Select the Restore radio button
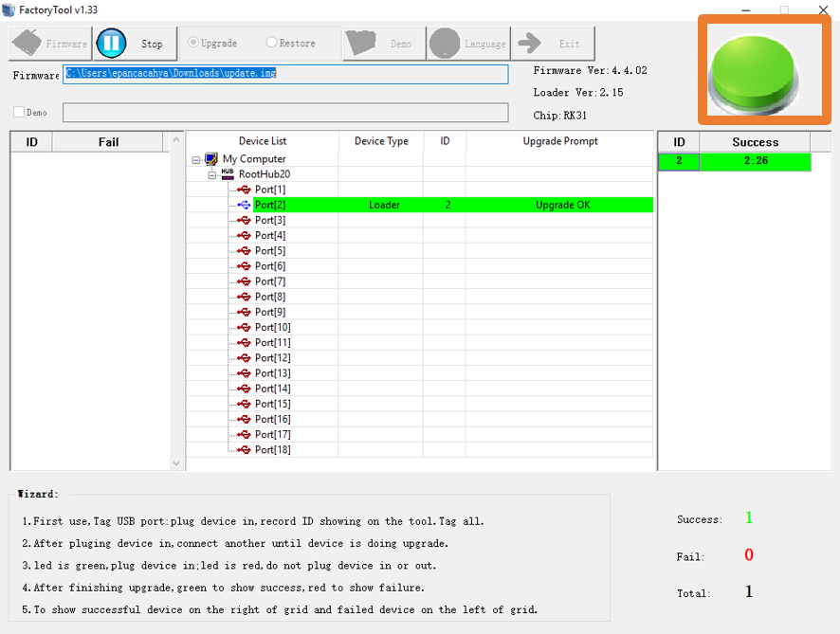840x634 pixels. coord(271,43)
